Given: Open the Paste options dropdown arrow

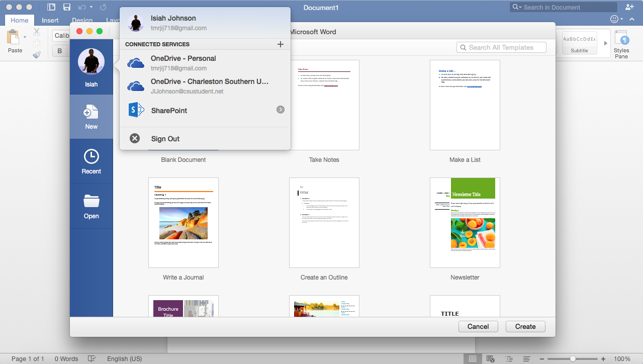Looking at the screenshot, I should pyautogui.click(x=25, y=37).
